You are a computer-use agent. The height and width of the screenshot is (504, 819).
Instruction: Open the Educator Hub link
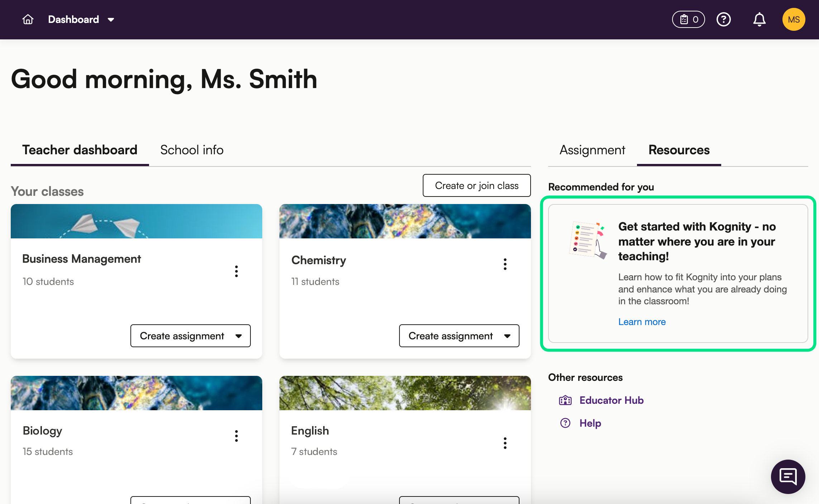pos(611,400)
